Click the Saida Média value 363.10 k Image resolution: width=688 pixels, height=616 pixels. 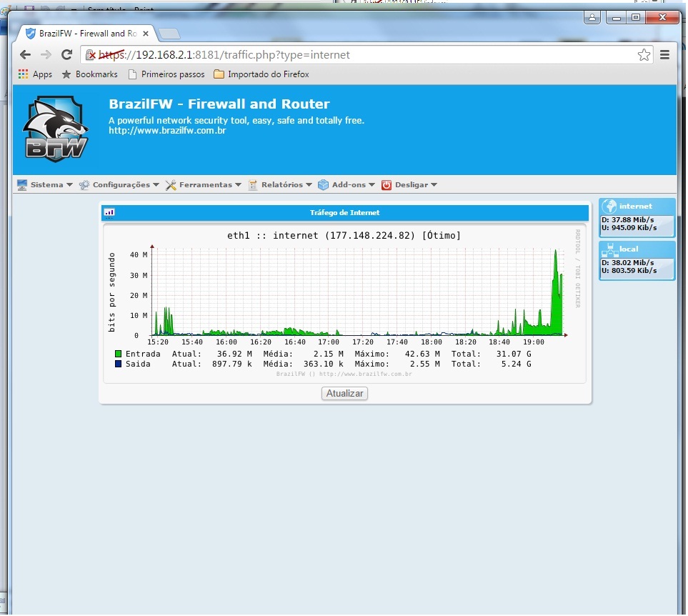pyautogui.click(x=324, y=364)
